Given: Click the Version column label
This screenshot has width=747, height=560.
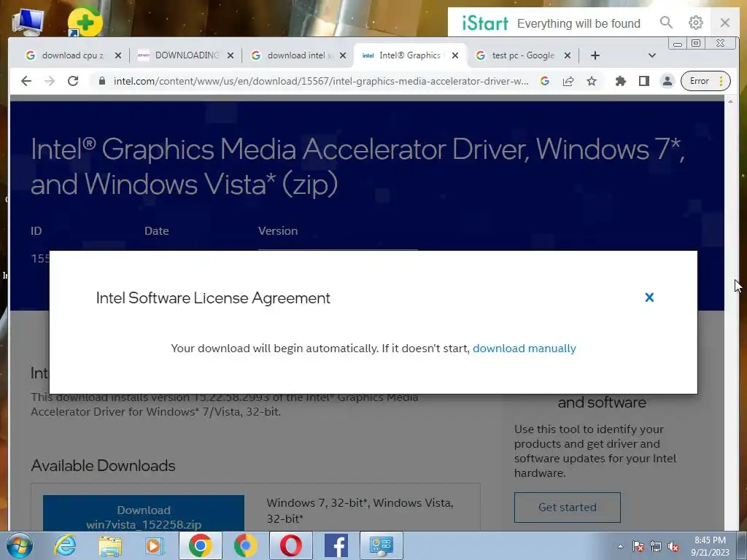Looking at the screenshot, I should pyautogui.click(x=278, y=231).
